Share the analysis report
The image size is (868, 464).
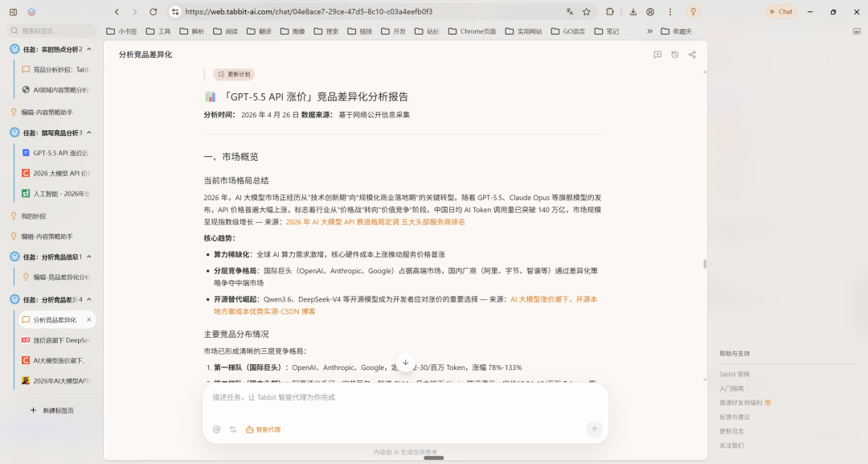(x=690, y=55)
